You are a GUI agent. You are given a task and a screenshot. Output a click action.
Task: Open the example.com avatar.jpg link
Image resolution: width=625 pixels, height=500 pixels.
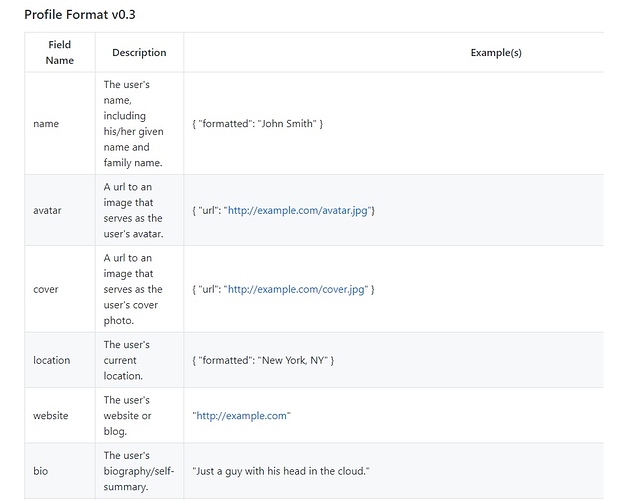[298, 211]
